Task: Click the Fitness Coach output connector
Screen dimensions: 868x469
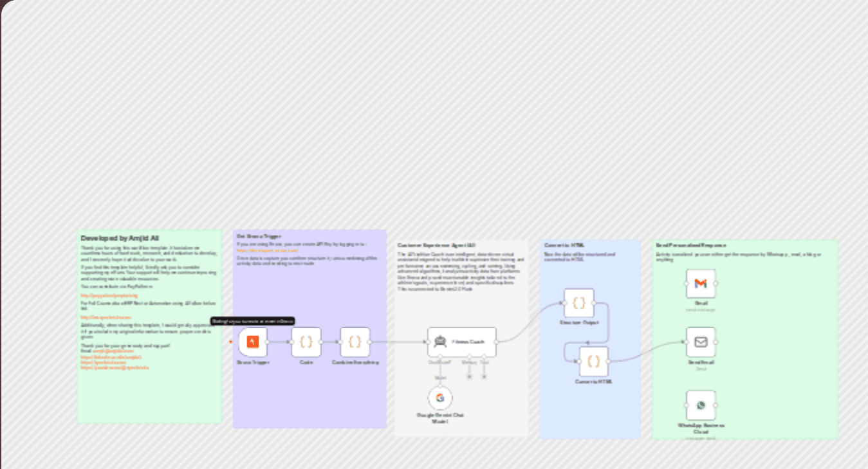Action: pyautogui.click(x=496, y=342)
